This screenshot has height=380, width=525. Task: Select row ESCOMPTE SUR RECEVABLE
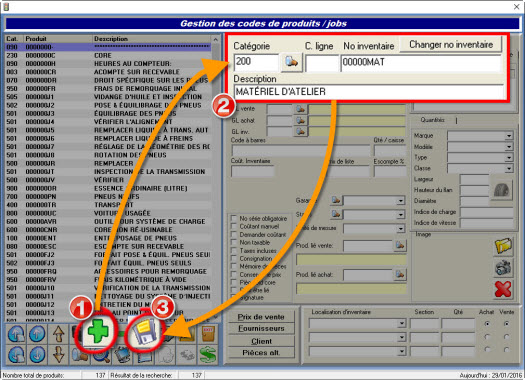coord(108,246)
